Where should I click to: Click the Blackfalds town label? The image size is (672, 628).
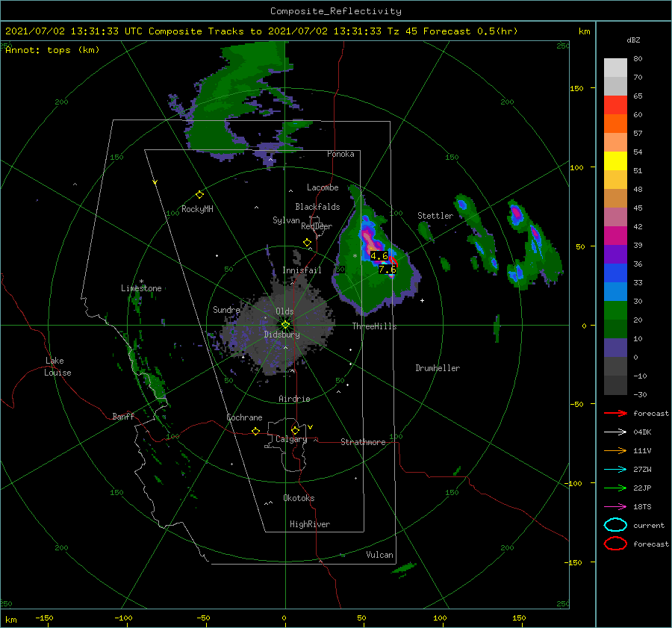(317, 207)
